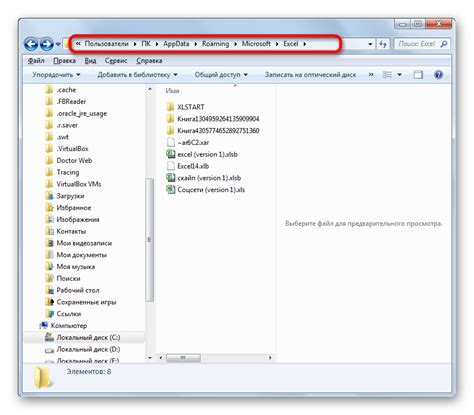
Task: Toggle the preview pane icon
Action: click(418, 75)
